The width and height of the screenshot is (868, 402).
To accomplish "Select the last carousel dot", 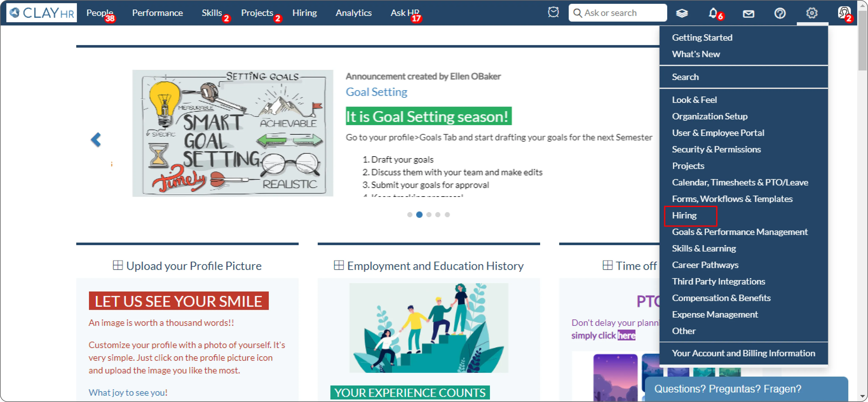I will 447,215.
